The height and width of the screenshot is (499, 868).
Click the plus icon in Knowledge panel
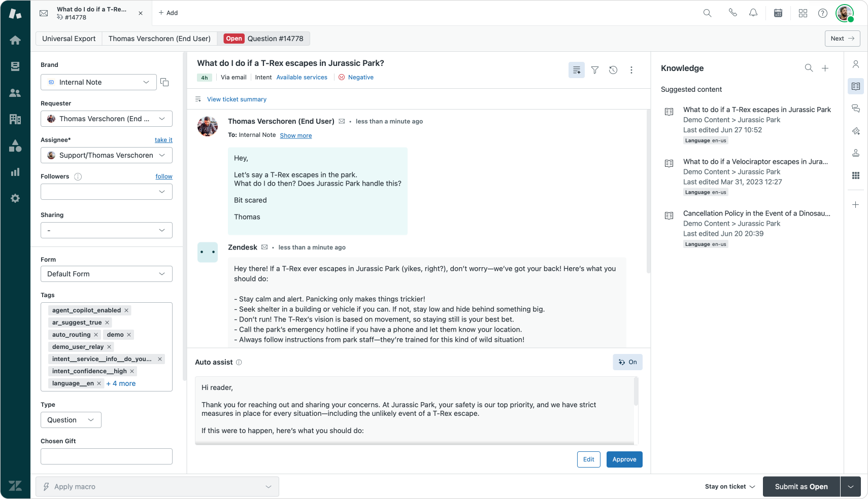[825, 68]
